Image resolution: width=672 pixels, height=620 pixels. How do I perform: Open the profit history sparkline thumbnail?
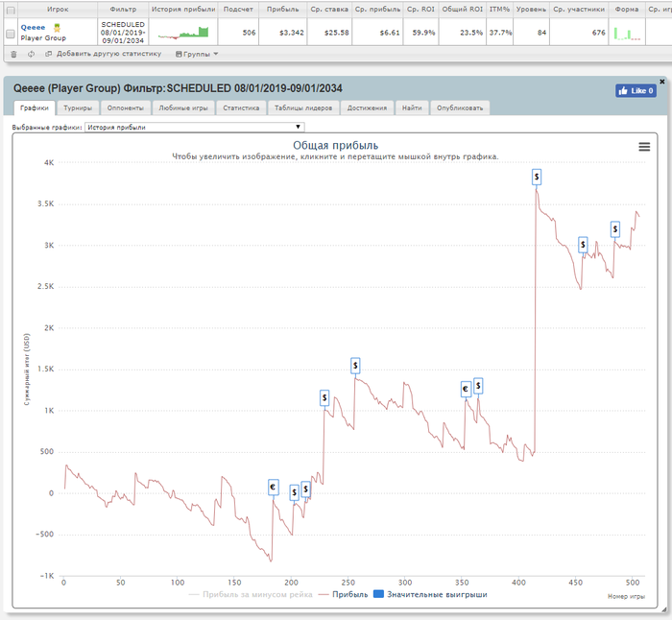183,33
